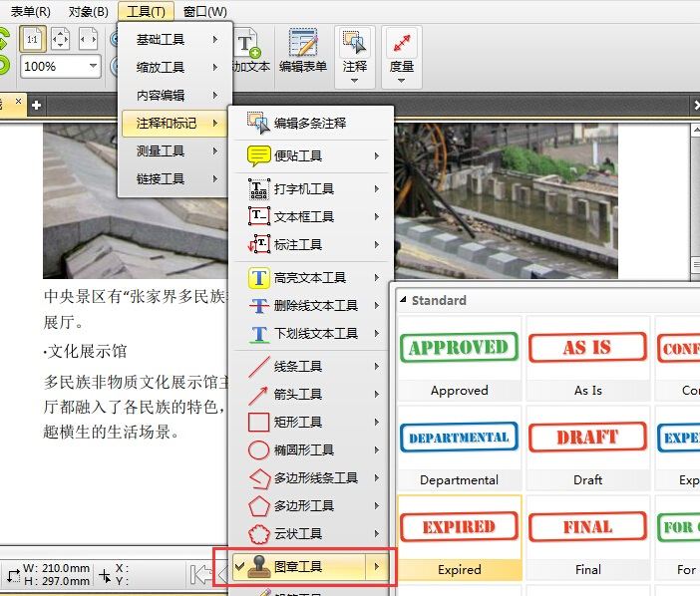
Task: Select the Typewriter tool (打字机工具) icon
Action: (259, 188)
